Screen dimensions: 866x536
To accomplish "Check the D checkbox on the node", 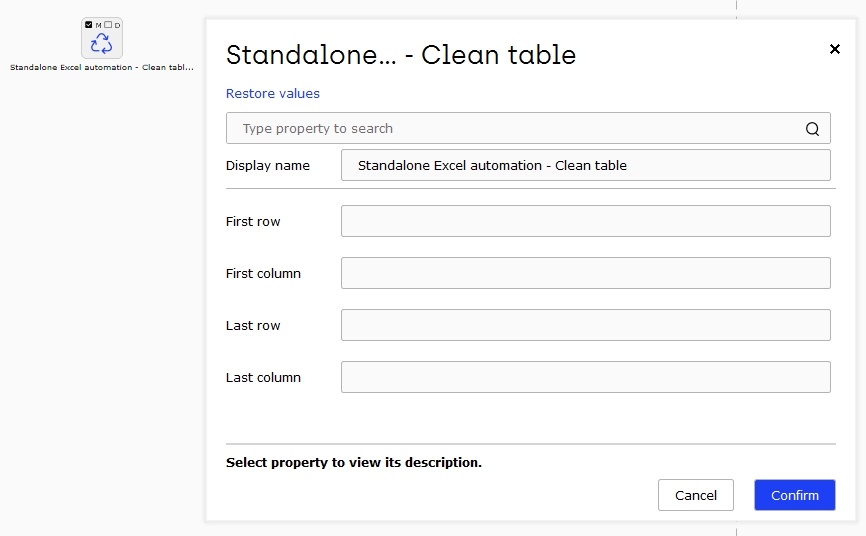I will (x=108, y=24).
